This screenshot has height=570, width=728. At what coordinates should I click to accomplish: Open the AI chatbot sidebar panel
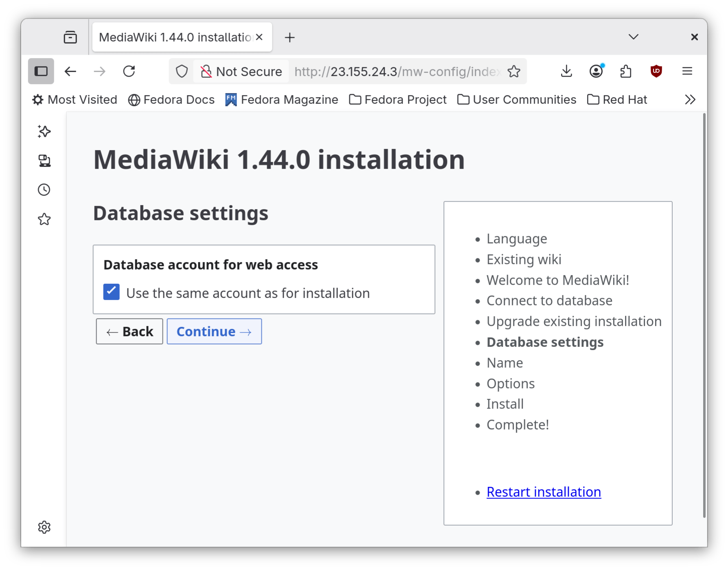coord(44,132)
